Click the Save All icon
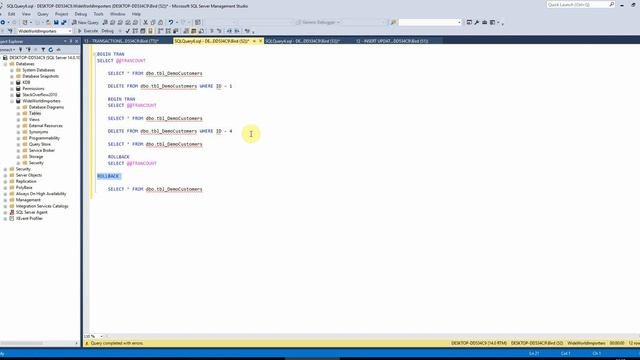This screenshot has height=360, width=640. coord(64,22)
